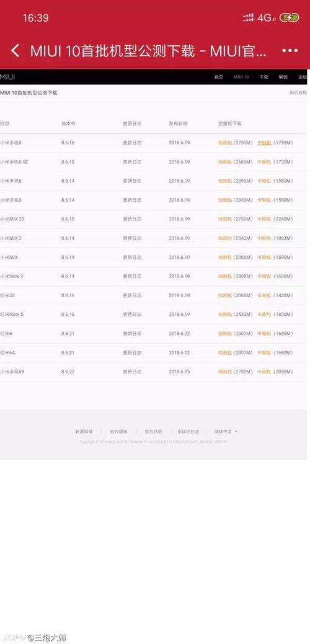310x644 pixels.
Task: Download 线刷包 (2430M) for 红米Note 5
Action: 224,314
